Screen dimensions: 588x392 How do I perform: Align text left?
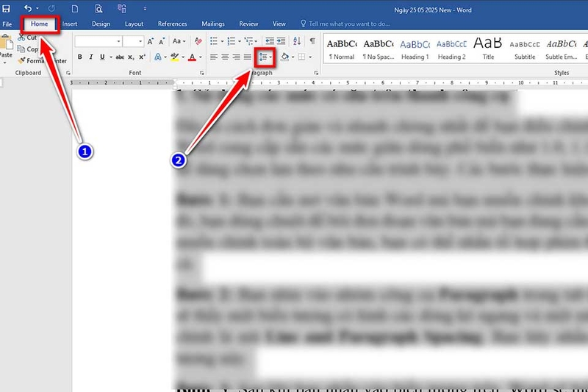(214, 57)
